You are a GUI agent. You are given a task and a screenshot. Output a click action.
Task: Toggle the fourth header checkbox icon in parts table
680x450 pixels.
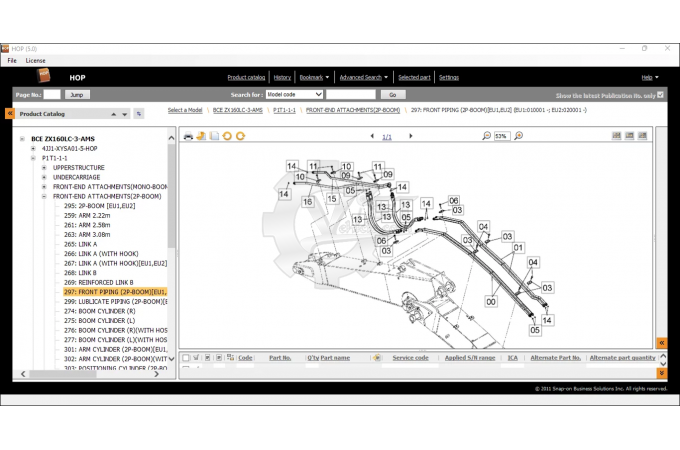(219, 358)
